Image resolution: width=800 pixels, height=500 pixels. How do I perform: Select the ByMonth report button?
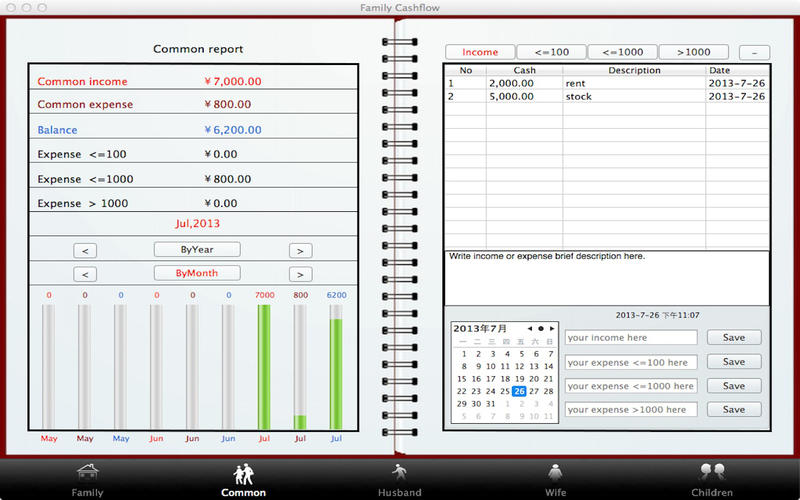click(197, 273)
